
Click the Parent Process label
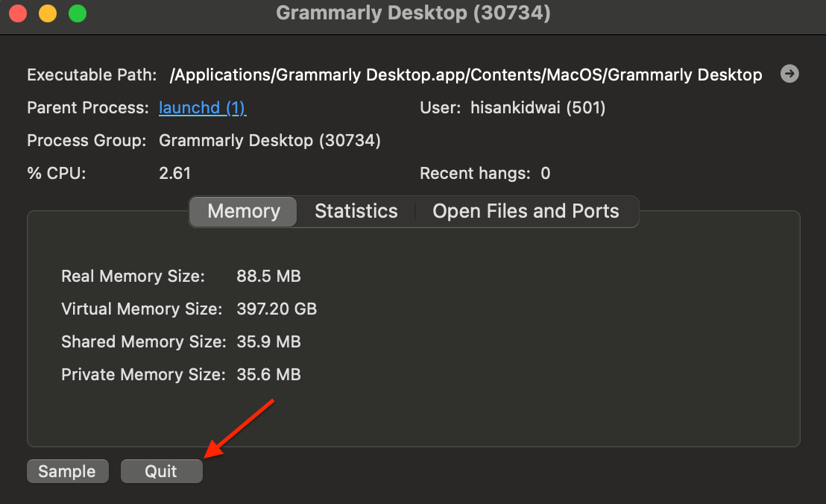point(88,108)
